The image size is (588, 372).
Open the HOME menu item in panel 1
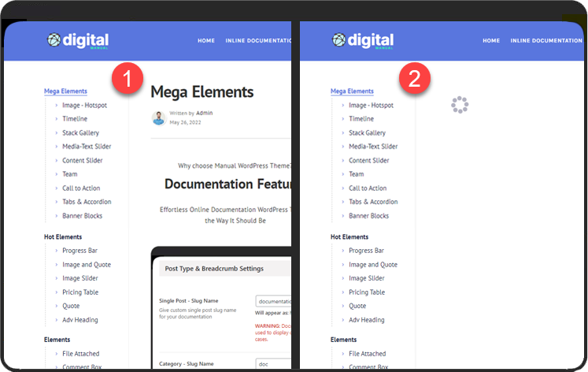(x=206, y=40)
